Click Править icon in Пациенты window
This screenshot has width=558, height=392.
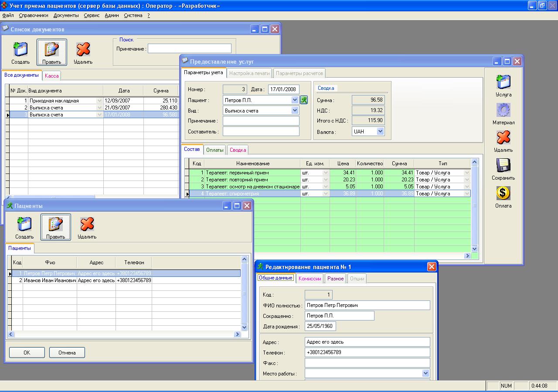click(56, 224)
